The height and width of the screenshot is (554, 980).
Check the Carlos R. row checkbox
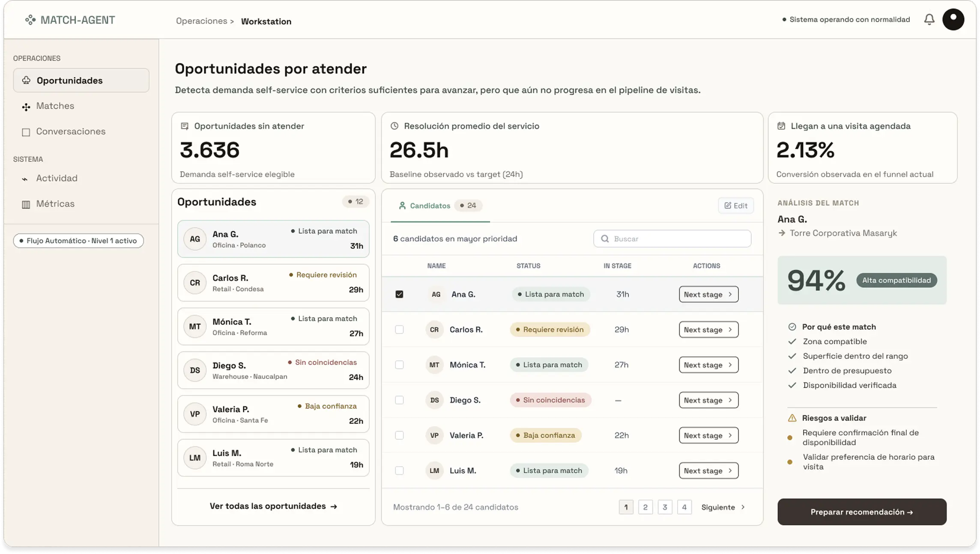coord(399,329)
